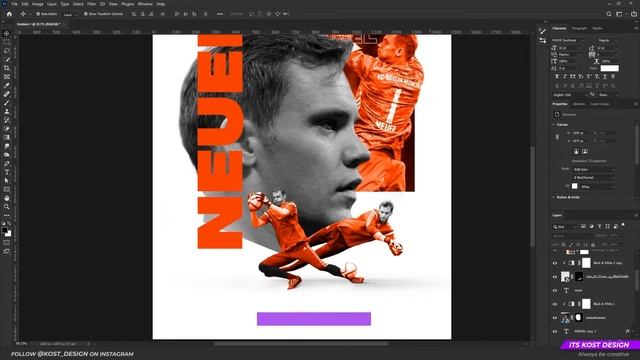The width and height of the screenshot is (640, 360).
Task: Open the File menu
Action: [x=14, y=4]
